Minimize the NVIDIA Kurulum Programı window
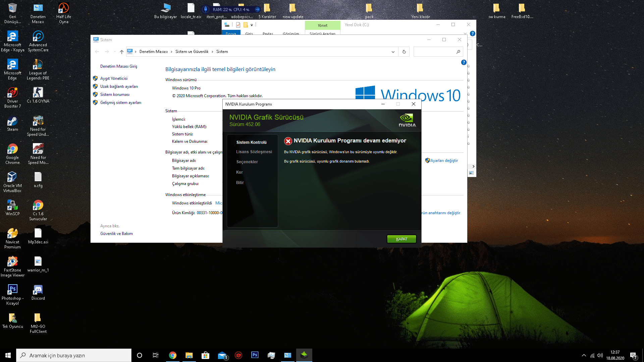Viewport: 644px width, 362px height. coord(383,104)
